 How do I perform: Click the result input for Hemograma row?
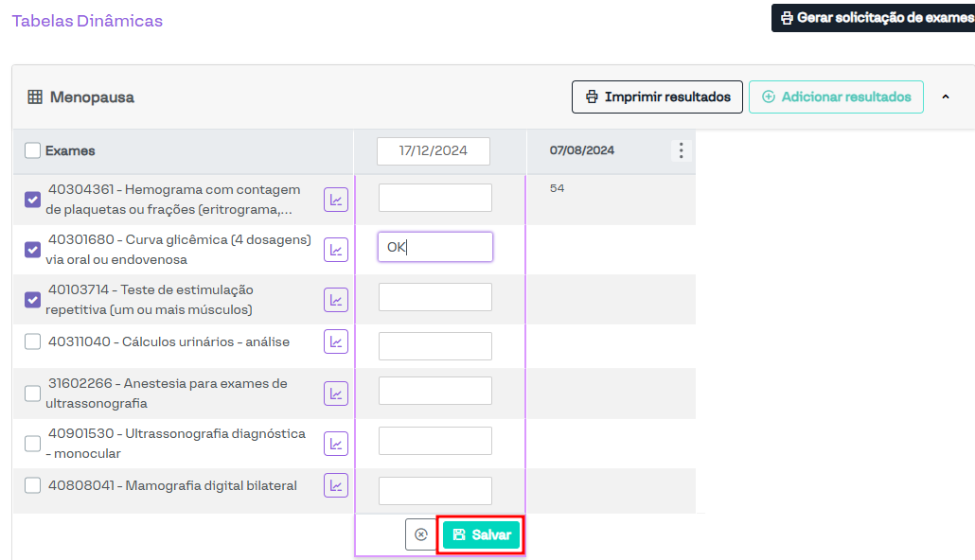[x=435, y=198]
